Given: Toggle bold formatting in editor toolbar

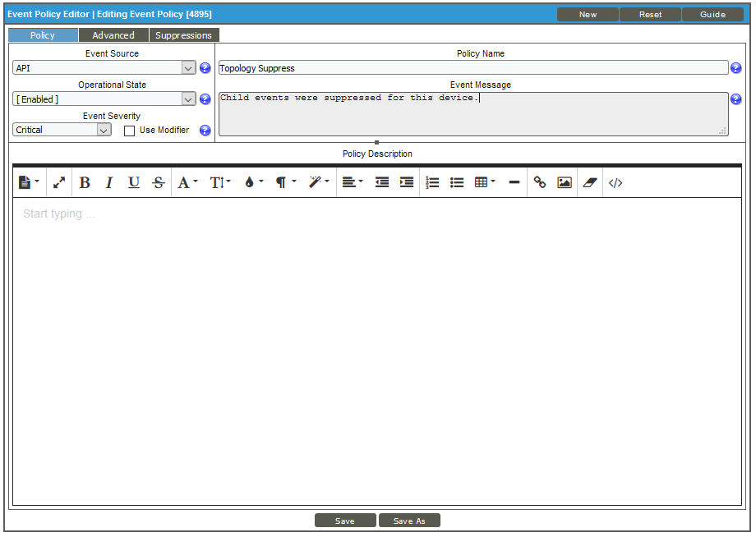Looking at the screenshot, I should pyautogui.click(x=85, y=183).
